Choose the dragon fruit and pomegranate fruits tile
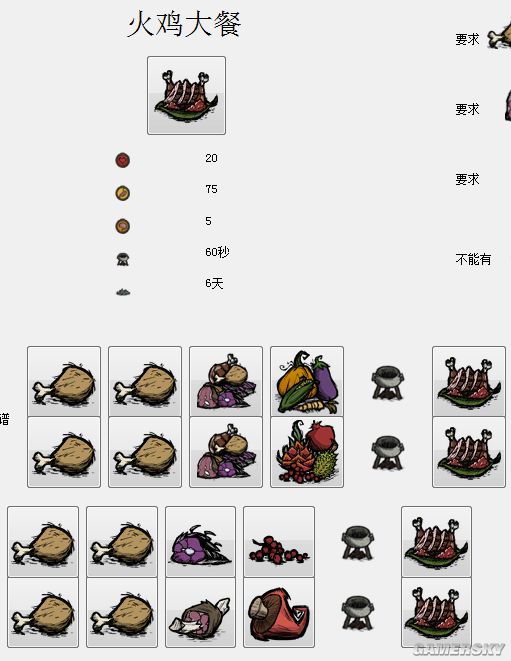511x661 pixels. (307, 452)
